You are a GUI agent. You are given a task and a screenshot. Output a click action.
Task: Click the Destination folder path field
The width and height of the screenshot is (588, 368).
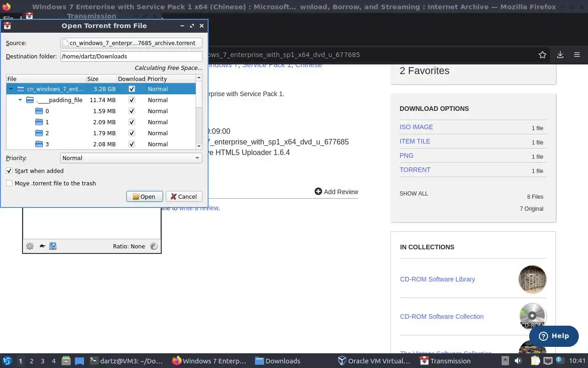coord(131,56)
